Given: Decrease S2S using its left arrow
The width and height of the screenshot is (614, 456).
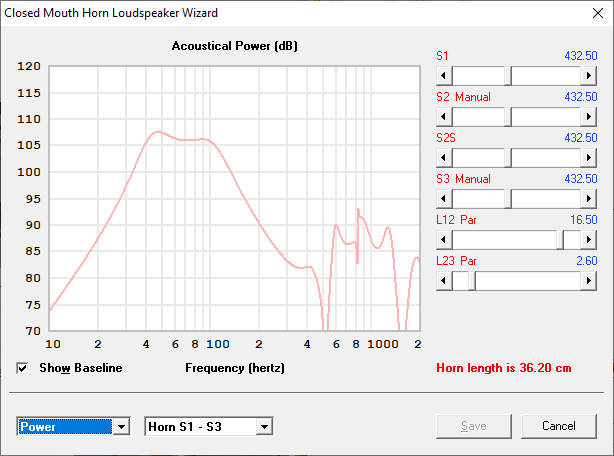Looking at the screenshot, I should pyautogui.click(x=444, y=158).
